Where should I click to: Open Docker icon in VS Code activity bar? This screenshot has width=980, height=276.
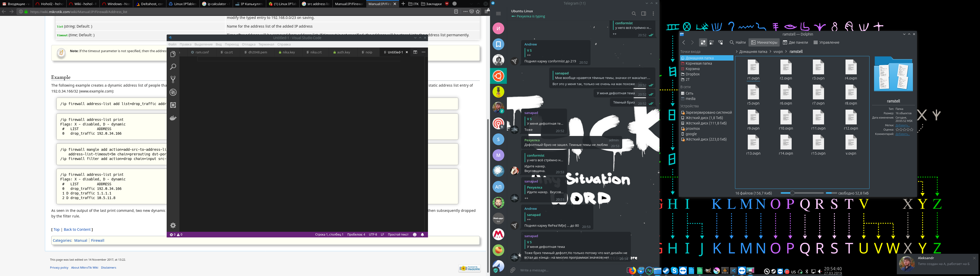point(173,118)
